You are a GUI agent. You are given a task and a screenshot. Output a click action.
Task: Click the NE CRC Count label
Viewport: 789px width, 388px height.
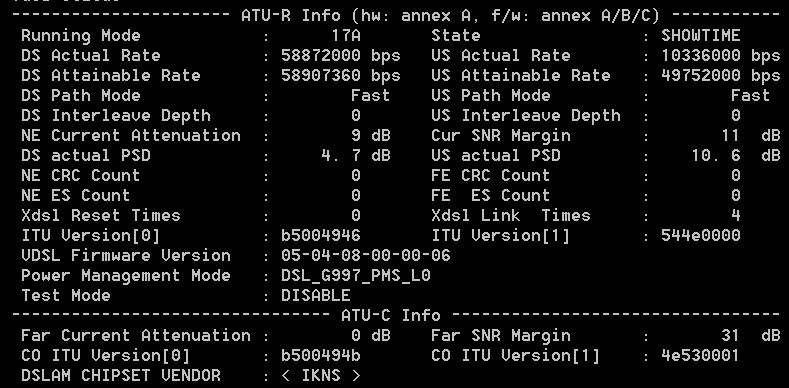(81, 176)
